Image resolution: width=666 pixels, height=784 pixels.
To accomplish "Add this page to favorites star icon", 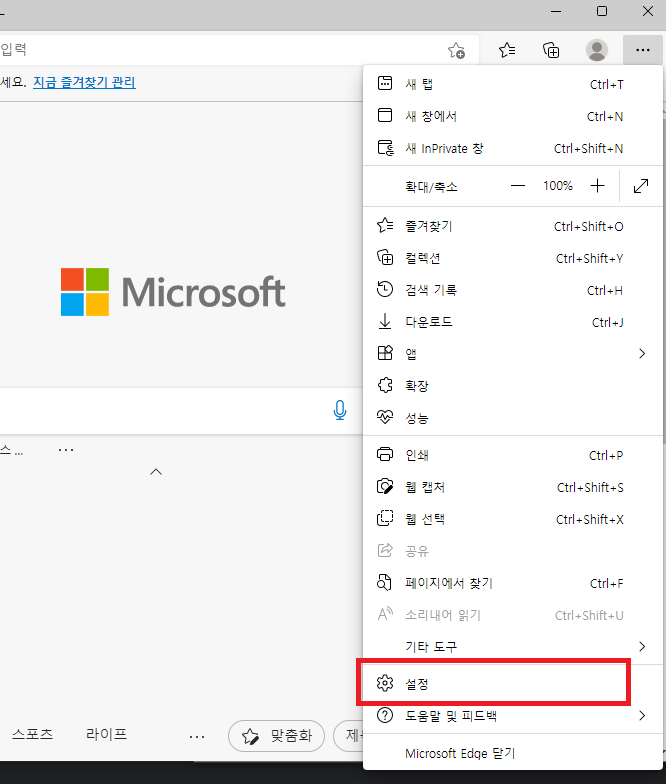I will tap(456, 50).
